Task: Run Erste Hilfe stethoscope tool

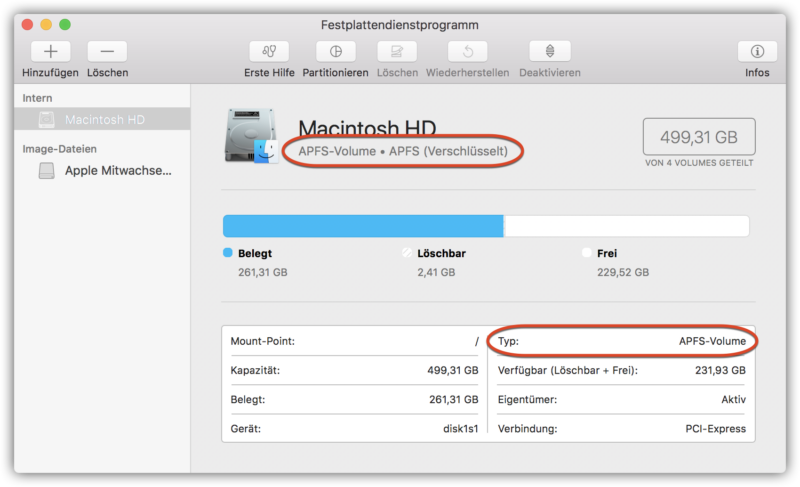Action: pos(269,52)
